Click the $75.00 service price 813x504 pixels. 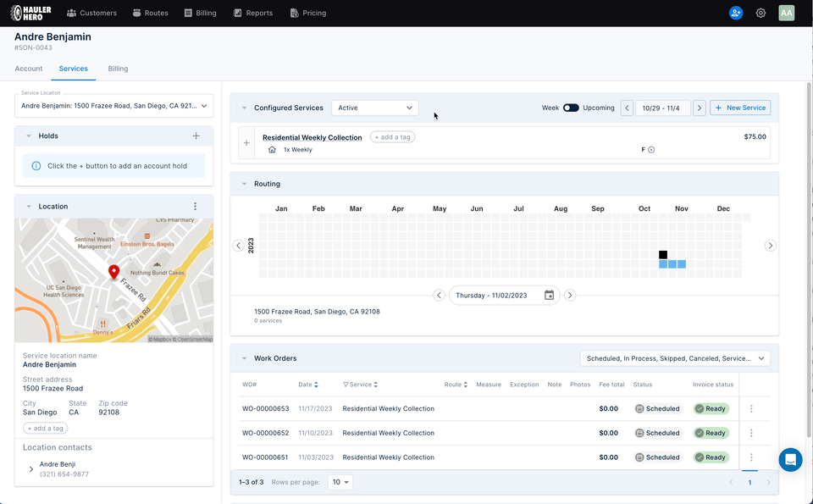tap(755, 137)
